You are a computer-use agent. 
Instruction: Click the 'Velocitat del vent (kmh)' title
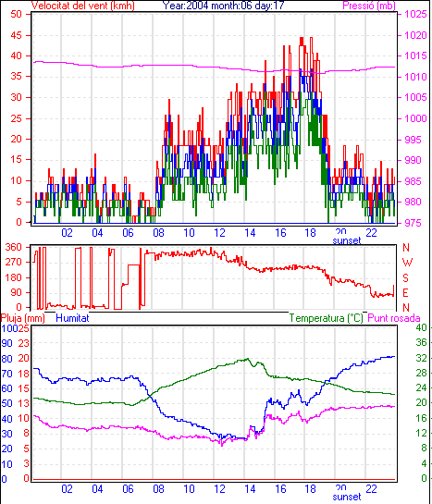click(x=83, y=6)
